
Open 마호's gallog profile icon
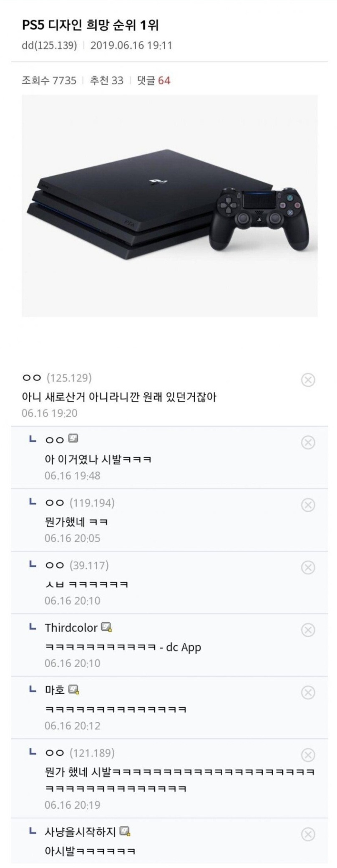[74, 690]
